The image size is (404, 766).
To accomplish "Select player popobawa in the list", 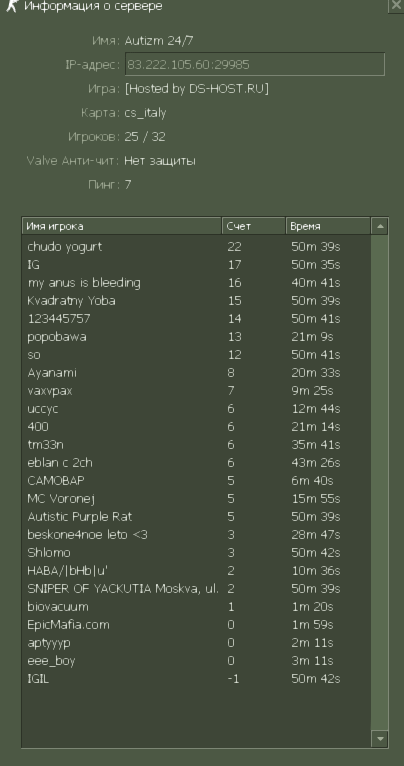I will (196, 337).
